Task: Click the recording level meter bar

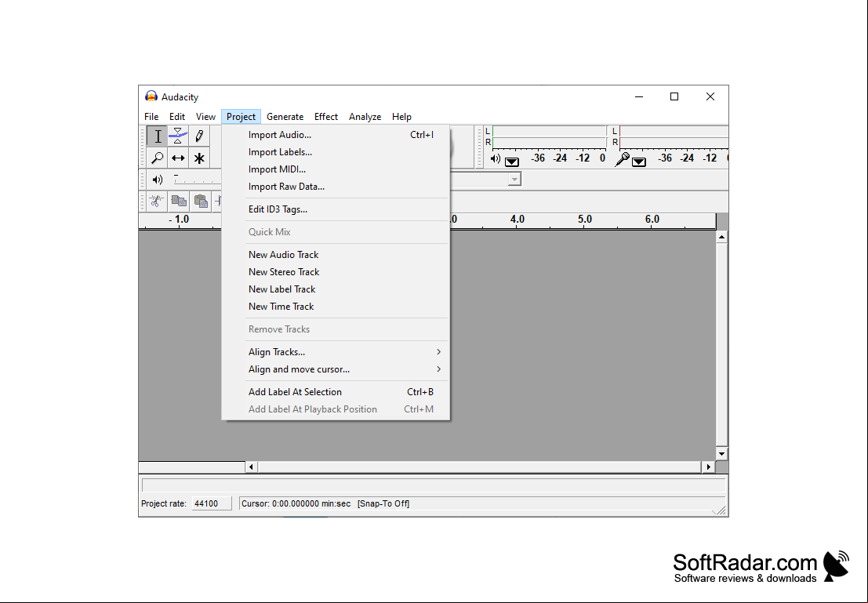Action: point(674,136)
